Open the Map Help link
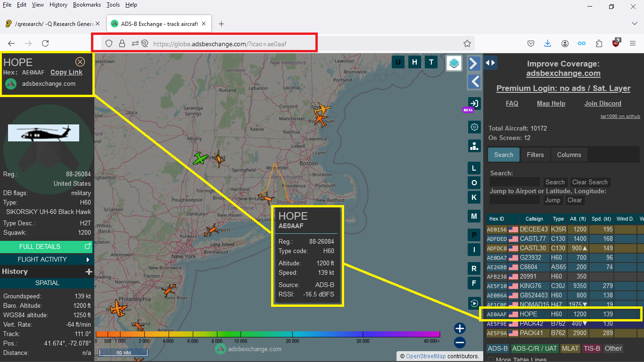This screenshot has height=362, width=644. pyautogui.click(x=551, y=103)
